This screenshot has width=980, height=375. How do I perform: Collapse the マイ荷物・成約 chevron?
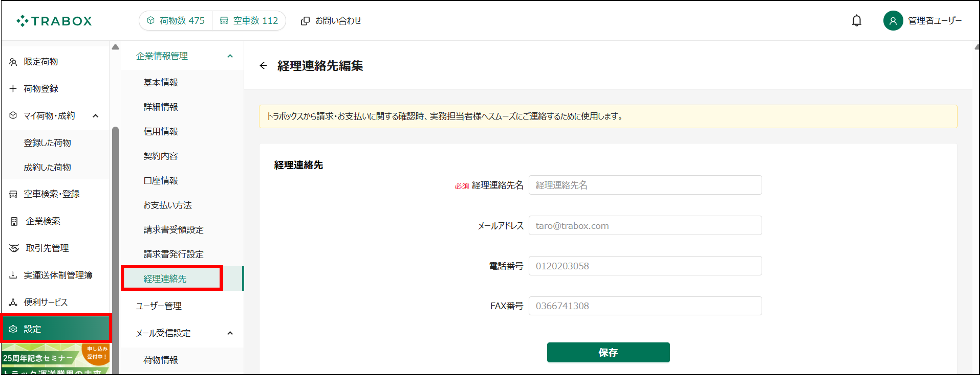pyautogui.click(x=96, y=116)
